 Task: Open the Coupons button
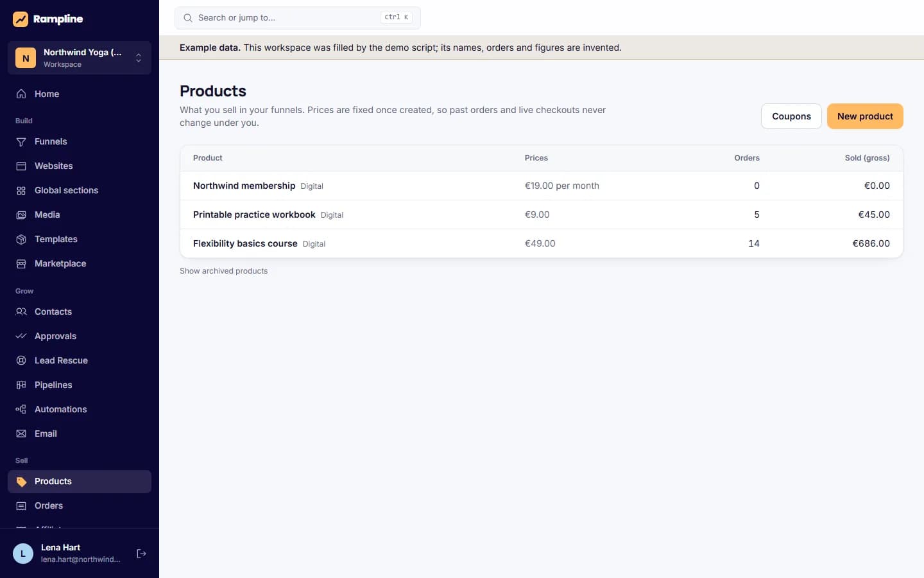[x=791, y=116]
